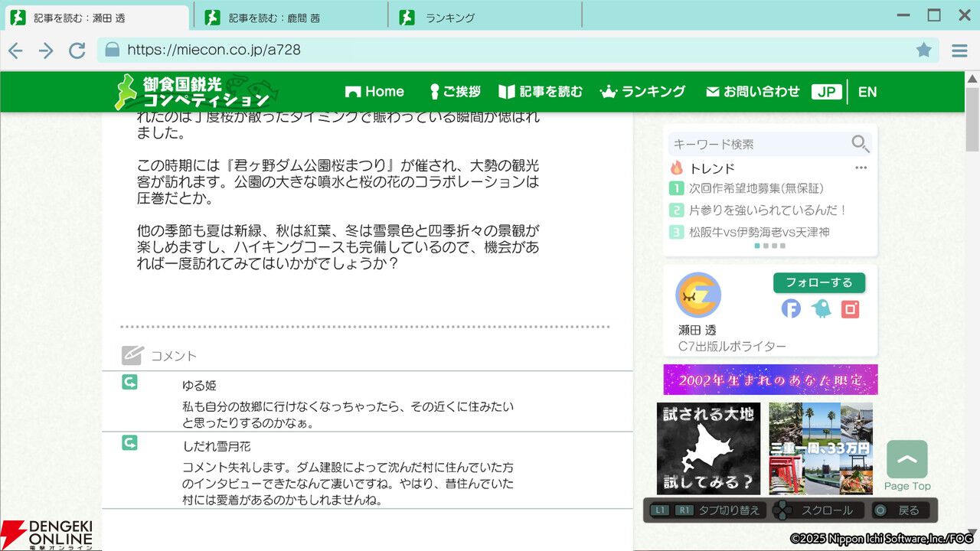Switch site language to EN
The width and height of the screenshot is (980, 551).
[867, 92]
